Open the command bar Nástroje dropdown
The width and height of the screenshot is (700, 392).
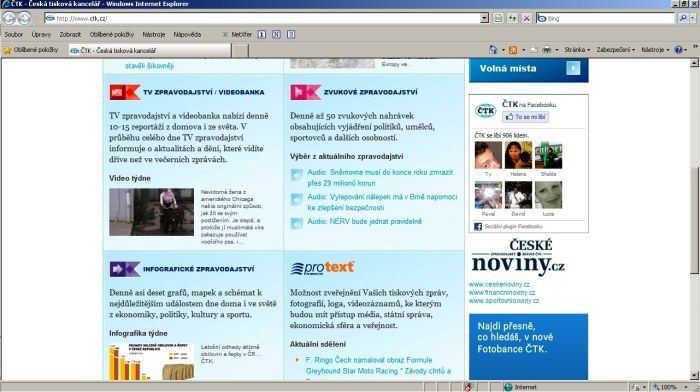(655, 50)
